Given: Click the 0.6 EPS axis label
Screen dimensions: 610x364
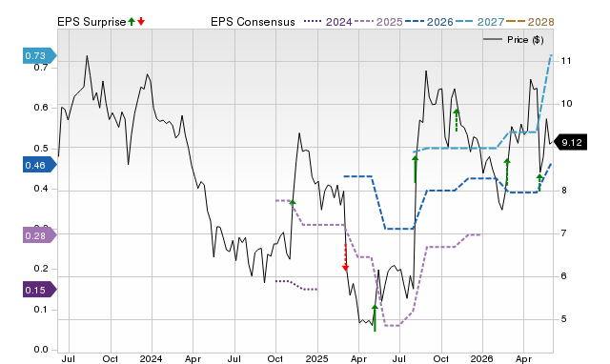Looking at the screenshot, I should (x=41, y=108).
